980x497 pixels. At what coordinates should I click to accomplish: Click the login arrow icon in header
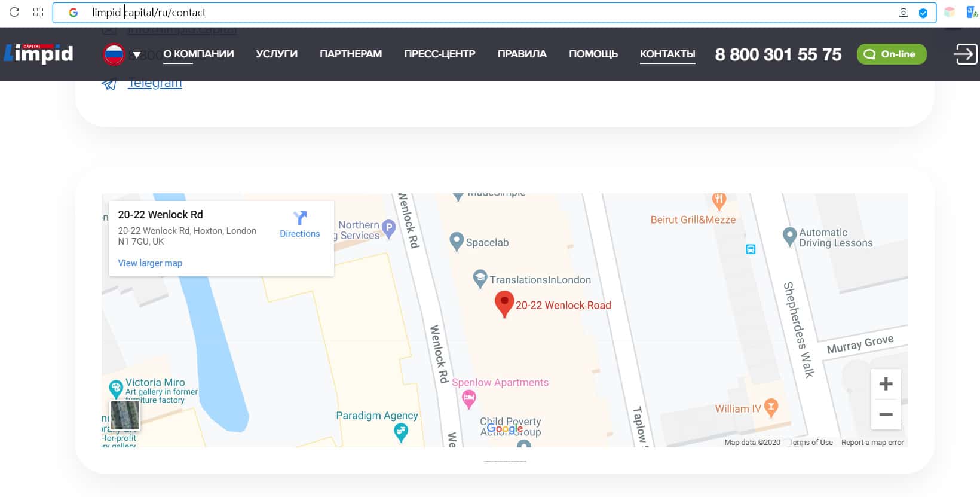[964, 54]
